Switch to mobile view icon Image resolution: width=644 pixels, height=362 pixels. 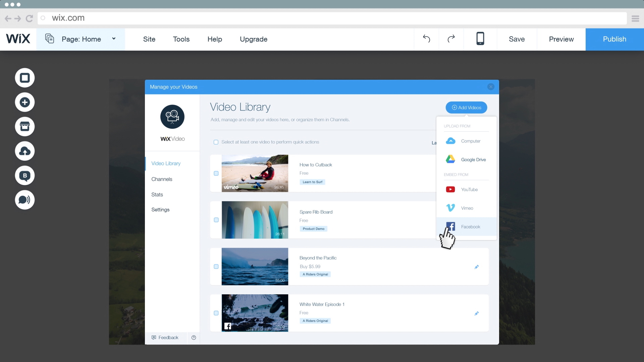[x=480, y=39]
